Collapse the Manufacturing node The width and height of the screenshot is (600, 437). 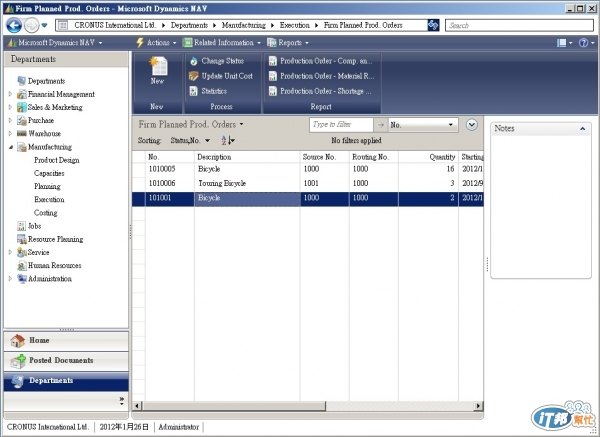point(10,147)
